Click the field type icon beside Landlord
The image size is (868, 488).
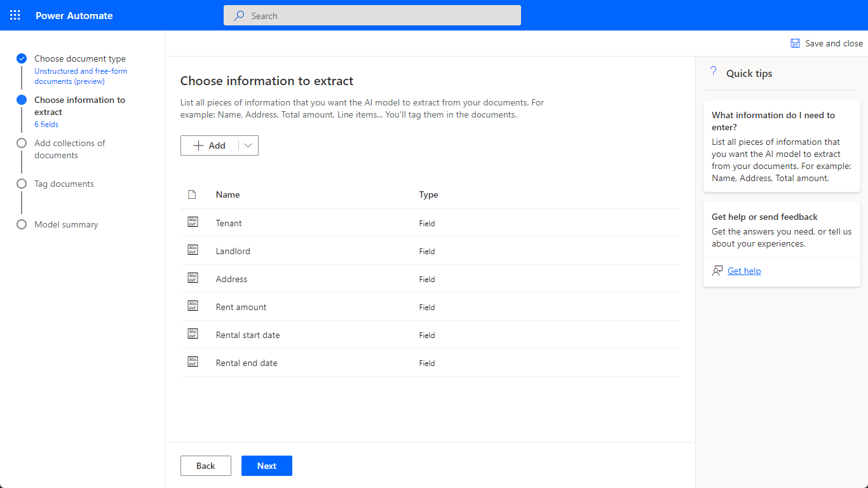(x=193, y=250)
